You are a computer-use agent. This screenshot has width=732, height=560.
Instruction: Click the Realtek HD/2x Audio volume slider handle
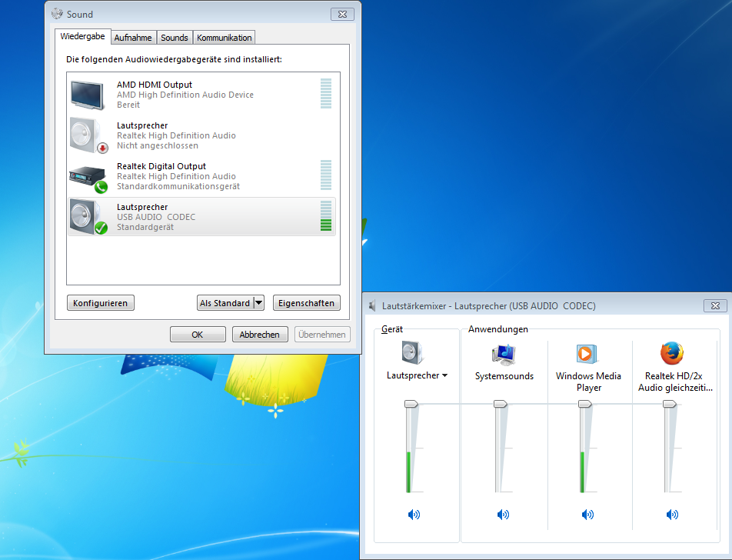point(670,404)
